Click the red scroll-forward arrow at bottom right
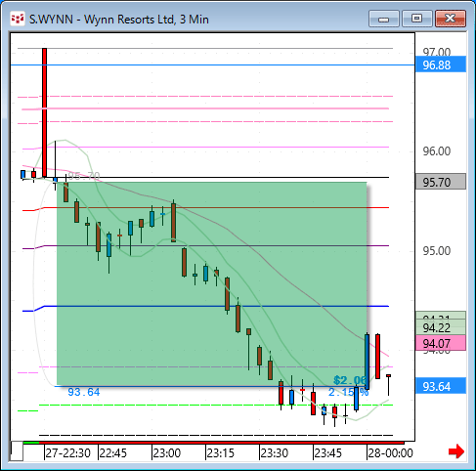The image size is (476, 471). 456,451
